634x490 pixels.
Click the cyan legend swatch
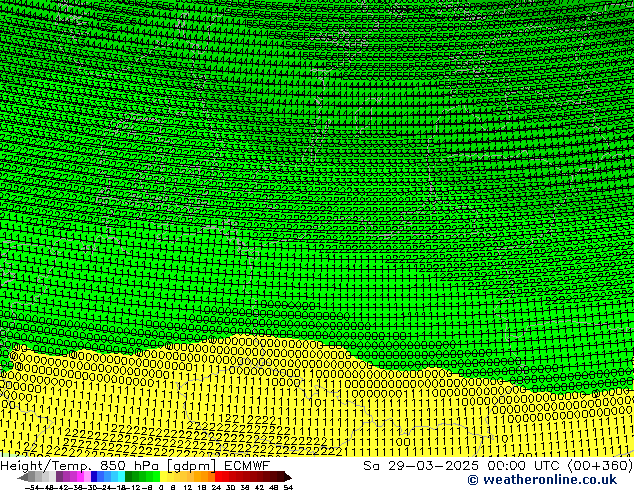click(121, 477)
